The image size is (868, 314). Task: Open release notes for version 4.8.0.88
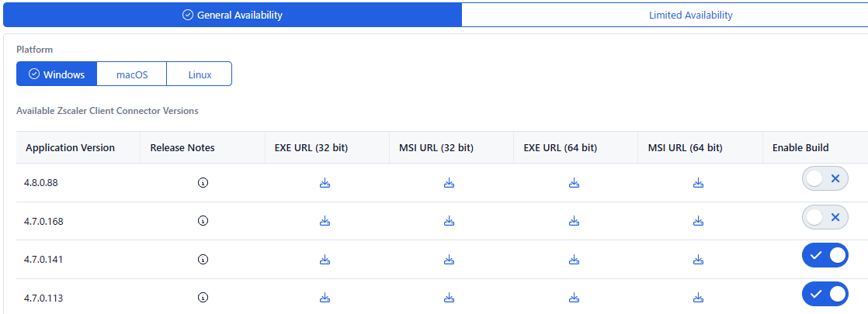click(x=203, y=182)
